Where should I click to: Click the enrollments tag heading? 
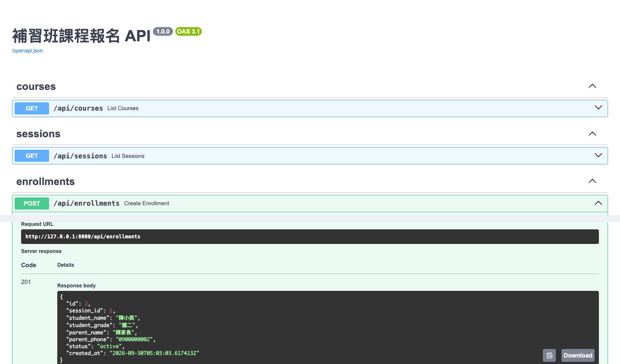coord(46,182)
